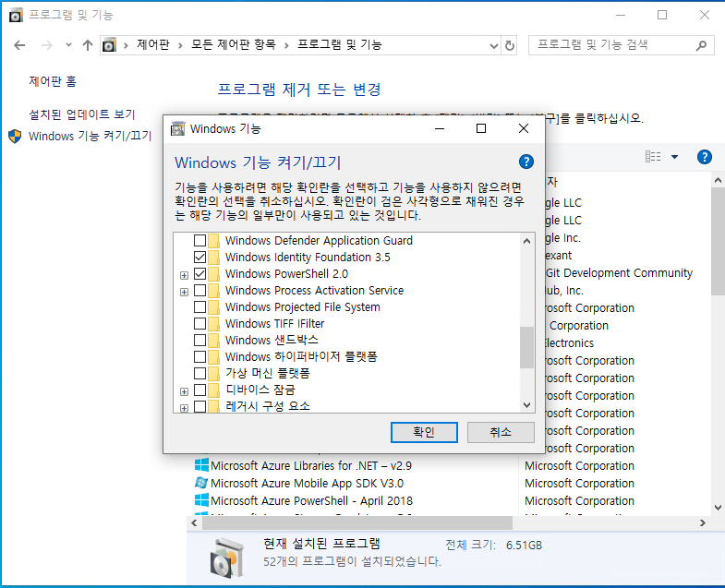Refresh the address bar location
The width and height of the screenshot is (725, 588).
(x=509, y=45)
